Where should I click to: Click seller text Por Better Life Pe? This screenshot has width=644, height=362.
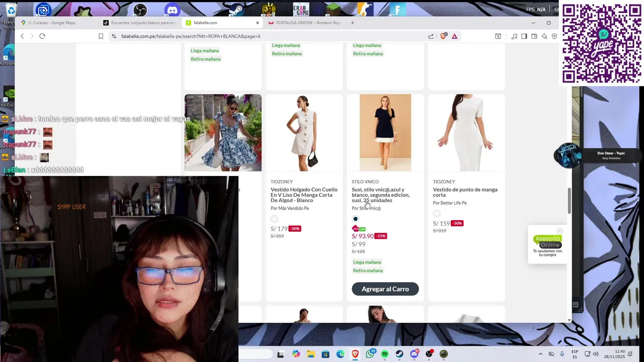click(450, 203)
